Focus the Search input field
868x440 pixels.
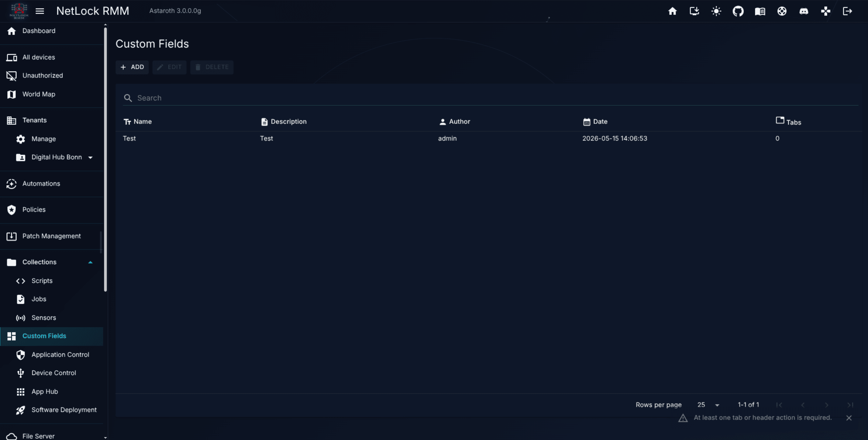click(x=491, y=98)
